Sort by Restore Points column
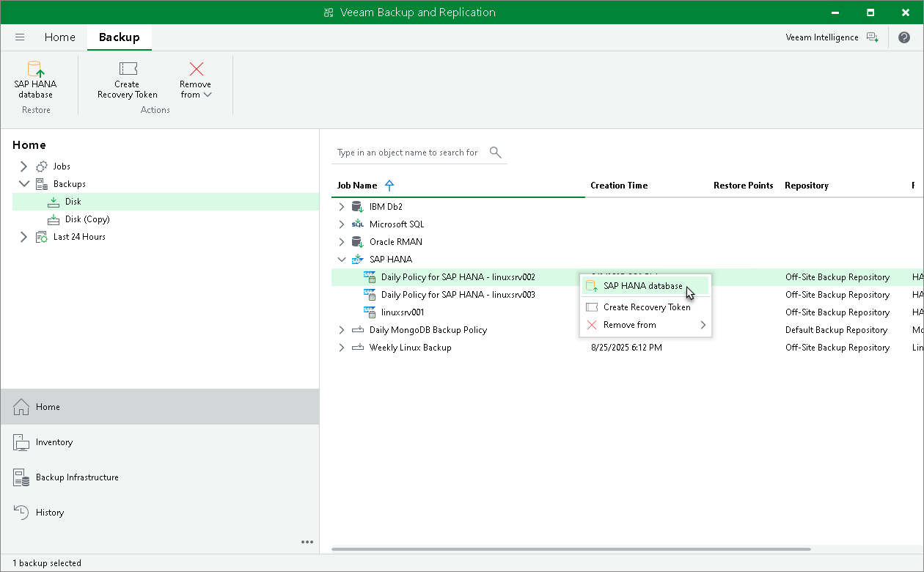The height and width of the screenshot is (572, 924). coord(743,186)
